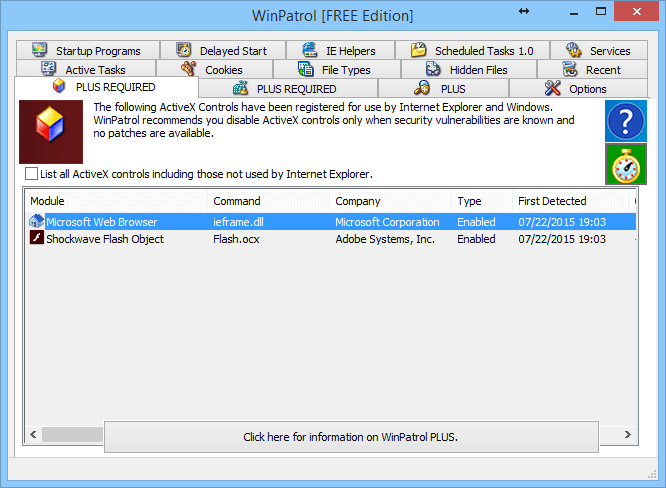Click the Microsoft Corporation company cell
666x488 pixels.
click(x=387, y=222)
